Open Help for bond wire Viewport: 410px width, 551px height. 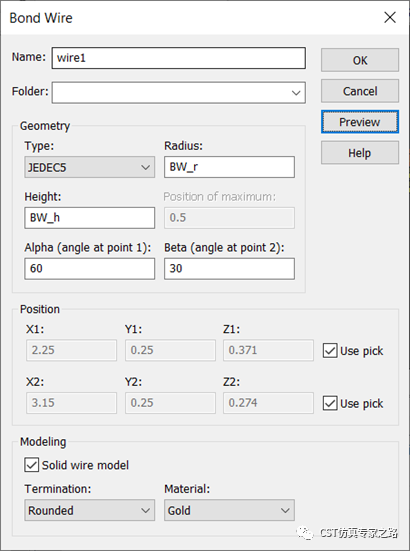point(360,153)
